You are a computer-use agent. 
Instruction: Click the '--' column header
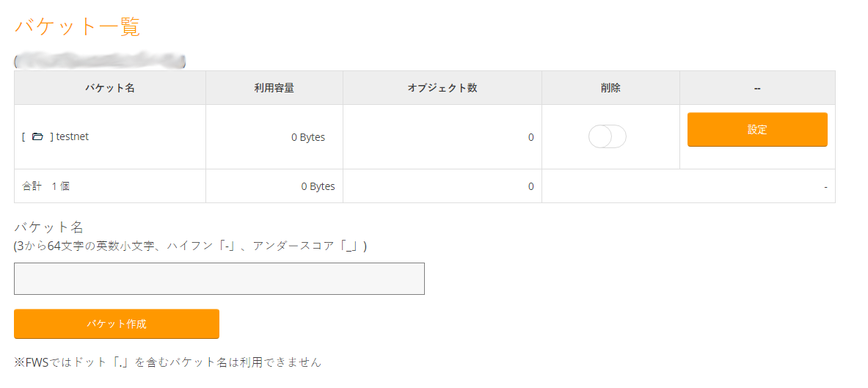pyautogui.click(x=757, y=88)
